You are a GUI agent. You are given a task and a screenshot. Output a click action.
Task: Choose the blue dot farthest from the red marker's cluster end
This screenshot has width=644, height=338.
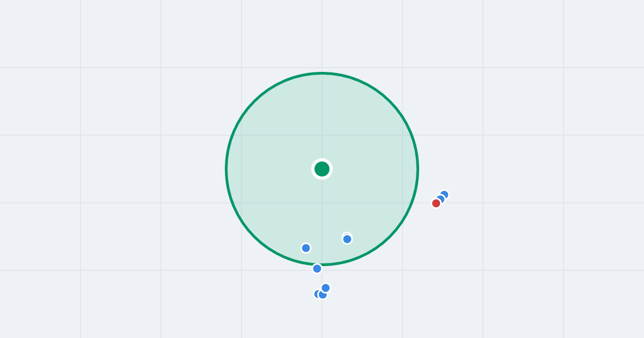444,195
